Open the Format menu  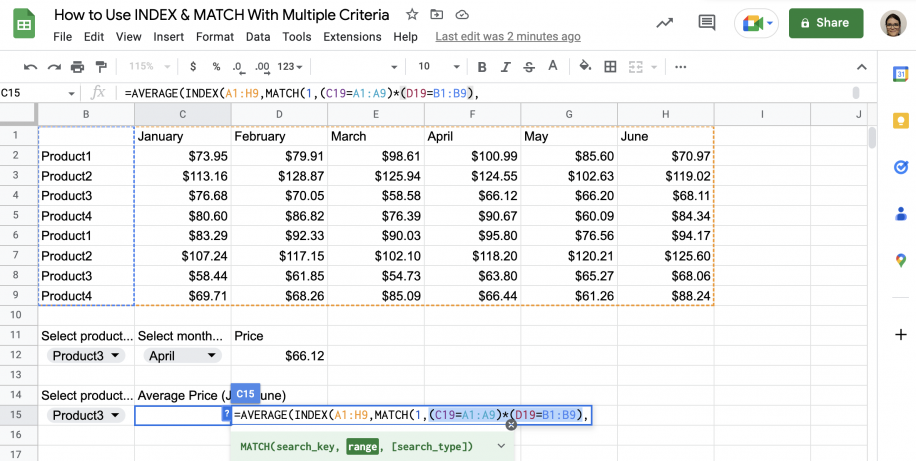coord(215,37)
